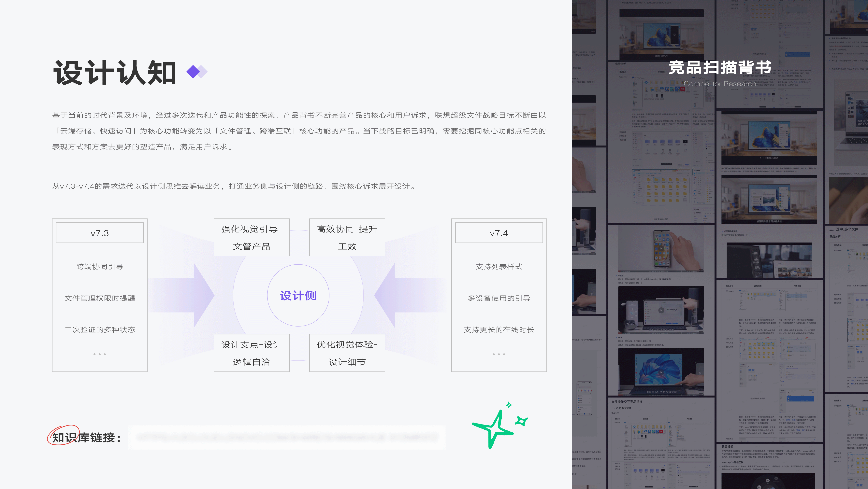
Task: Select the 高效协同-提升工效 box
Action: click(x=347, y=237)
